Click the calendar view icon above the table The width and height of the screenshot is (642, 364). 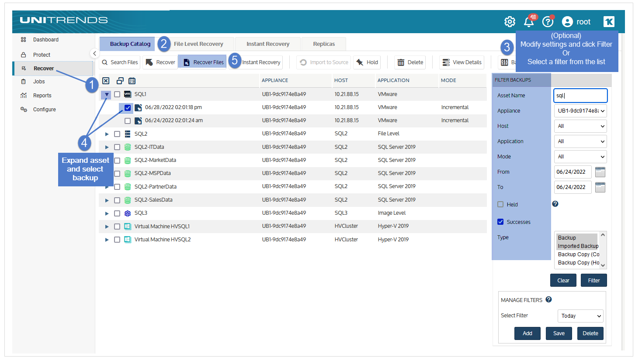[x=132, y=81]
